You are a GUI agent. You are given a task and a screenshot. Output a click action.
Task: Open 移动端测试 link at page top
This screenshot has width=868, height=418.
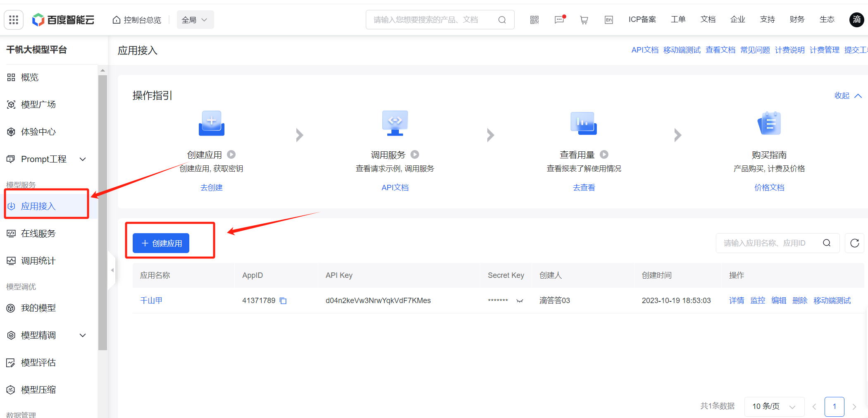(682, 50)
